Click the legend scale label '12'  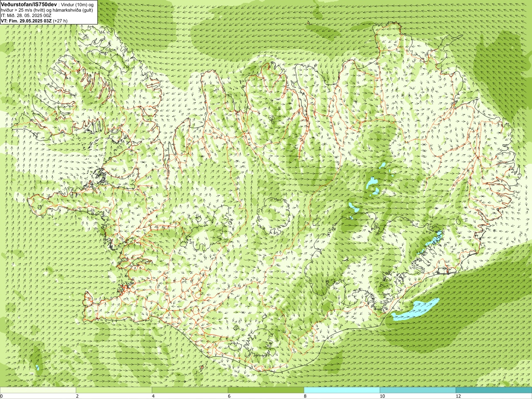coord(458,396)
